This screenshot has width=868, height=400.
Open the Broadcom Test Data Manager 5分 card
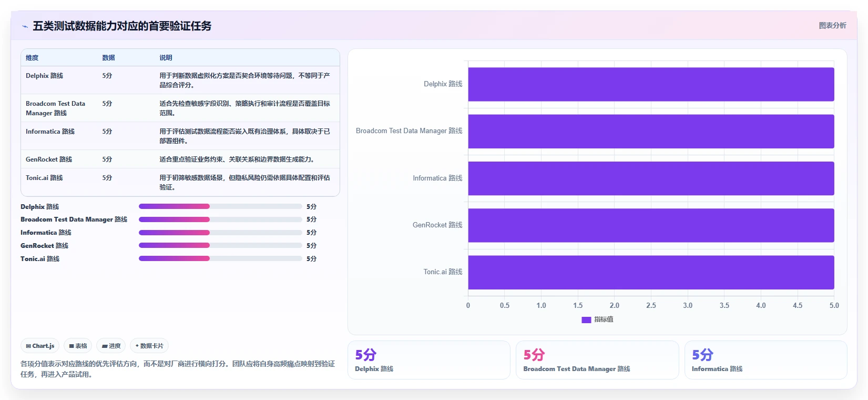tap(597, 360)
